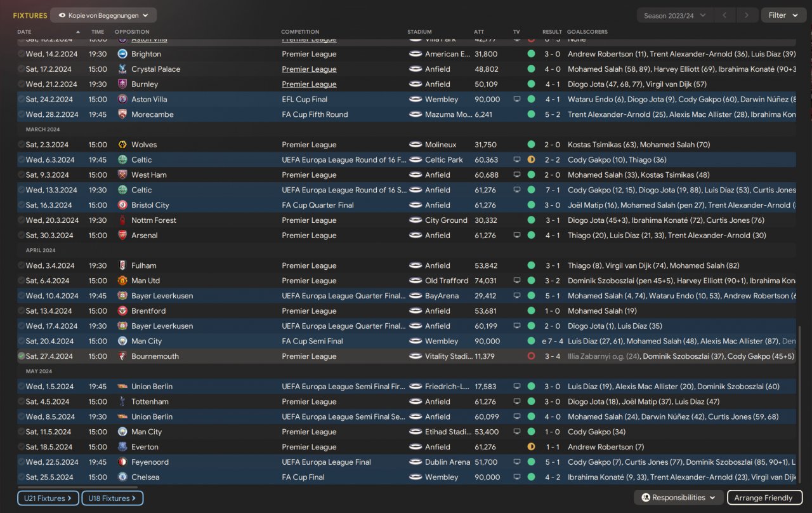The image size is (812, 513).
Task: Sort by the Goalscorers column header
Action: point(587,32)
